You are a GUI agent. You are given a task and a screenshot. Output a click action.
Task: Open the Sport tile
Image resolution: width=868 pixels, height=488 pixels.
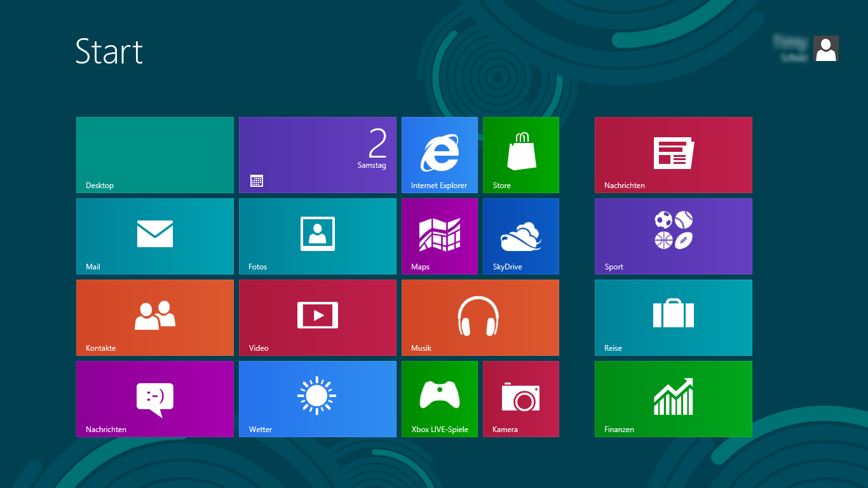(x=673, y=236)
